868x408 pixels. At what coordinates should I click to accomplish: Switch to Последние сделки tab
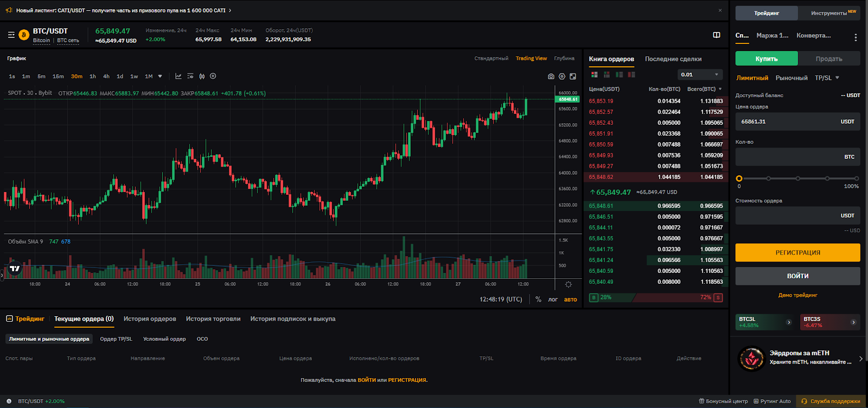pyautogui.click(x=673, y=59)
